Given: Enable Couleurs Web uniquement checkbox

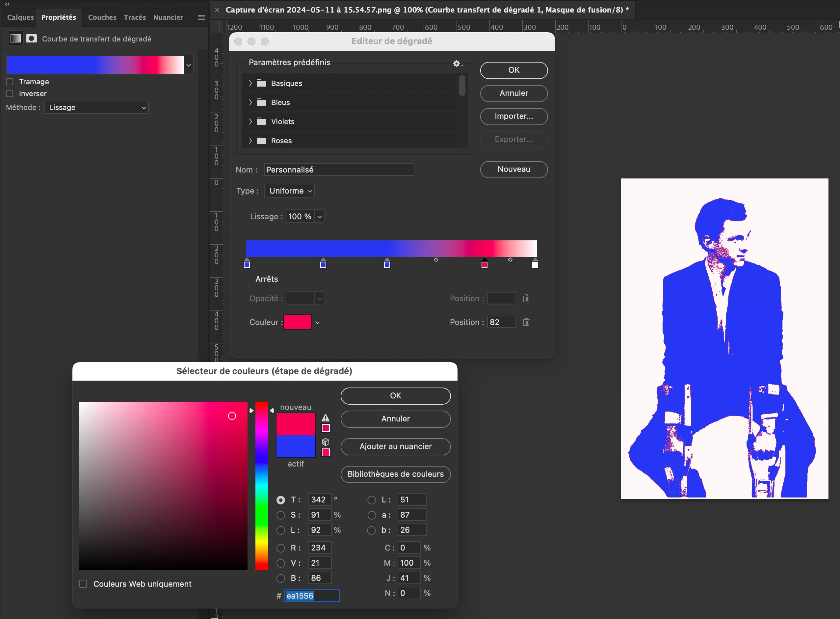Looking at the screenshot, I should pos(83,584).
